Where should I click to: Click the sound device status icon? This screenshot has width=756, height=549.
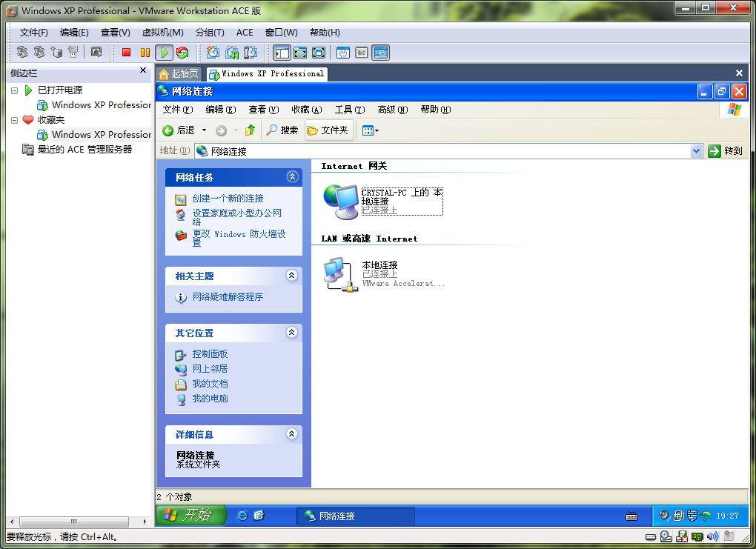tap(712, 536)
